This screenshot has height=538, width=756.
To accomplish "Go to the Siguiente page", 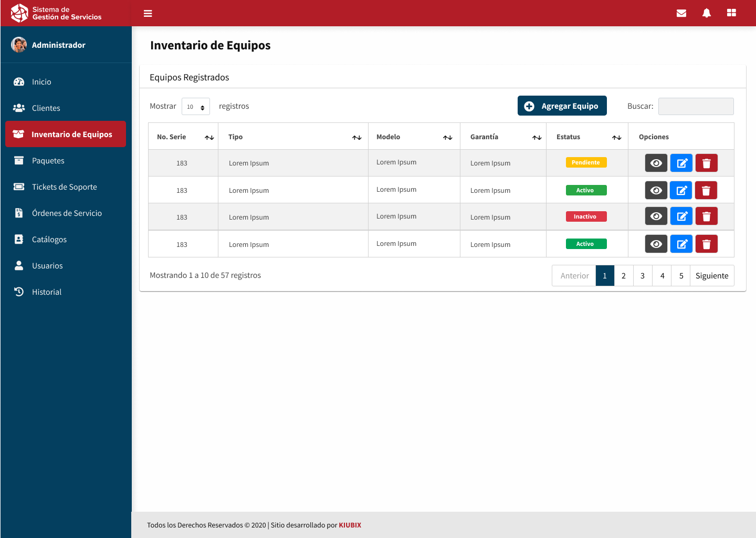I will point(711,276).
